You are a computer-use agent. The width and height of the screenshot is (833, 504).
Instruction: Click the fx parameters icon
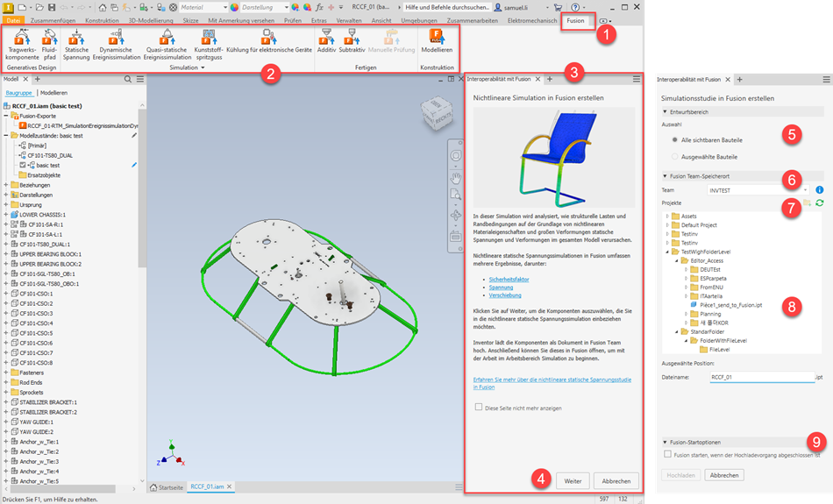point(319,7)
